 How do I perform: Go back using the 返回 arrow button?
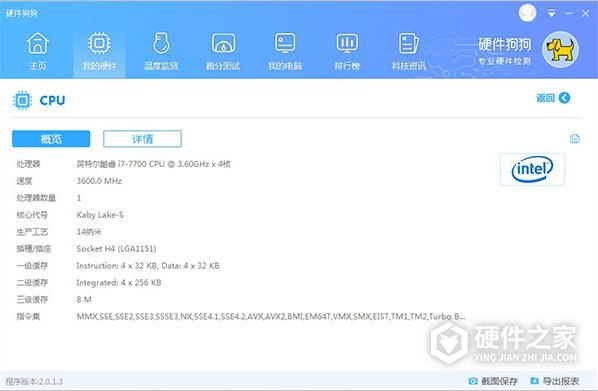553,98
